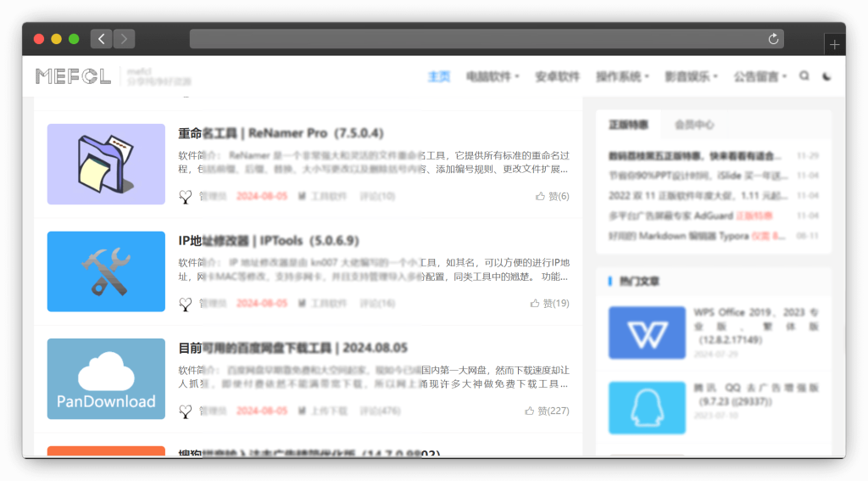This screenshot has height=481, width=868.
Task: Expand the 公告留言 dropdown menu
Action: [x=760, y=76]
